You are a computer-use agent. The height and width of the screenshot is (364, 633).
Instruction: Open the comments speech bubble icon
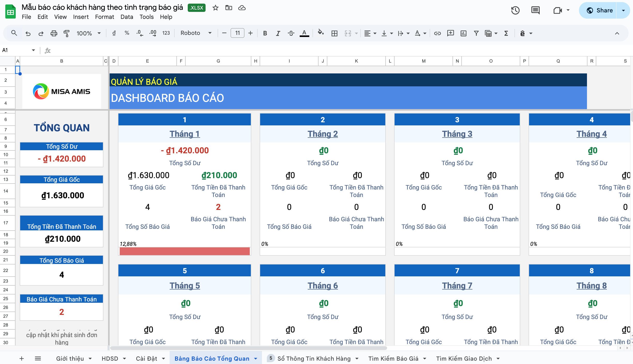tap(535, 10)
